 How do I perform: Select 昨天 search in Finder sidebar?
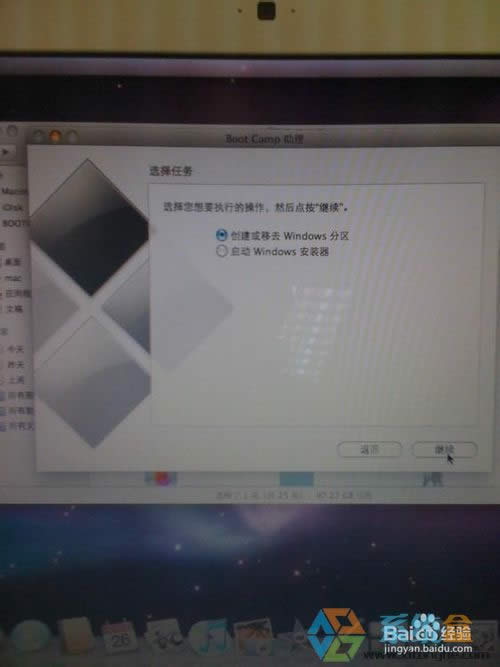15,365
